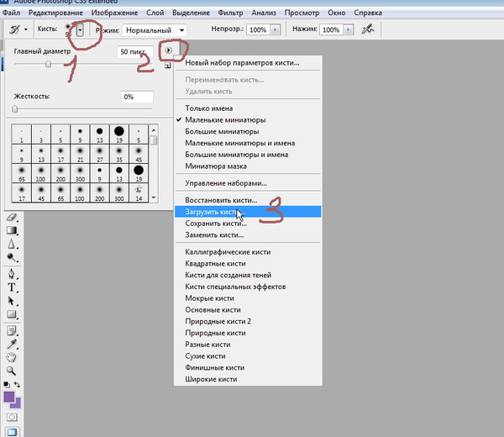Open the foreground color swatch
The height and width of the screenshot is (437, 504).
point(8,397)
